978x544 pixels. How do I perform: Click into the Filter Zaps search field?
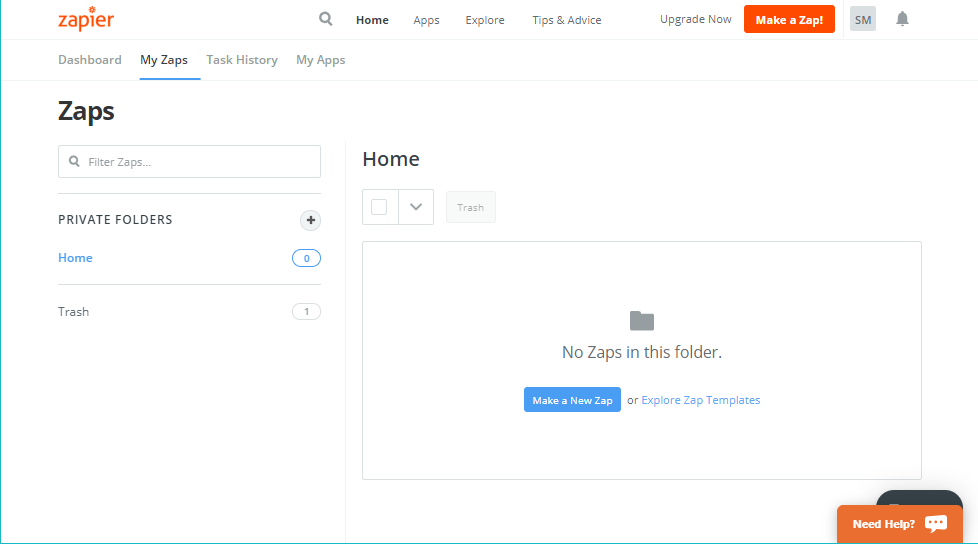[x=200, y=162]
